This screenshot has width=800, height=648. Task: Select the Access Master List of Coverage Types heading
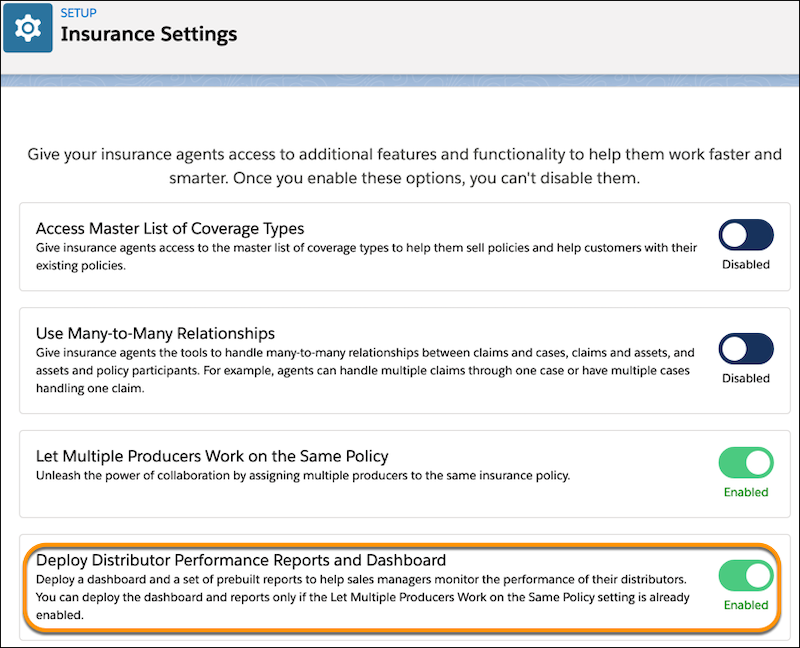(x=170, y=229)
